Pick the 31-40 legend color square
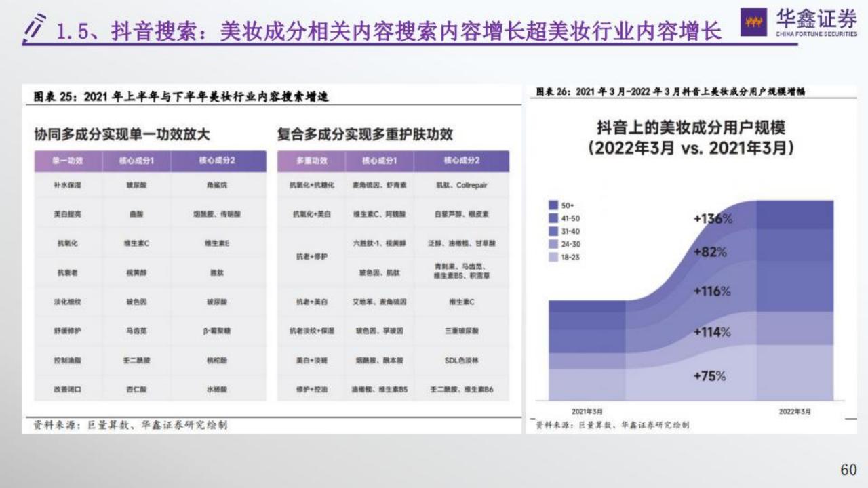This screenshot has height=488, width=868. pyautogui.click(x=553, y=231)
